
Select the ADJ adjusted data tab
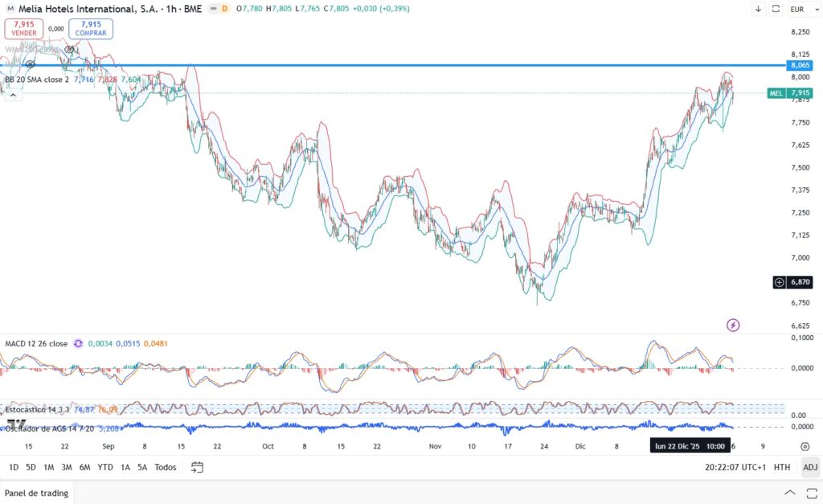pyautogui.click(x=810, y=466)
